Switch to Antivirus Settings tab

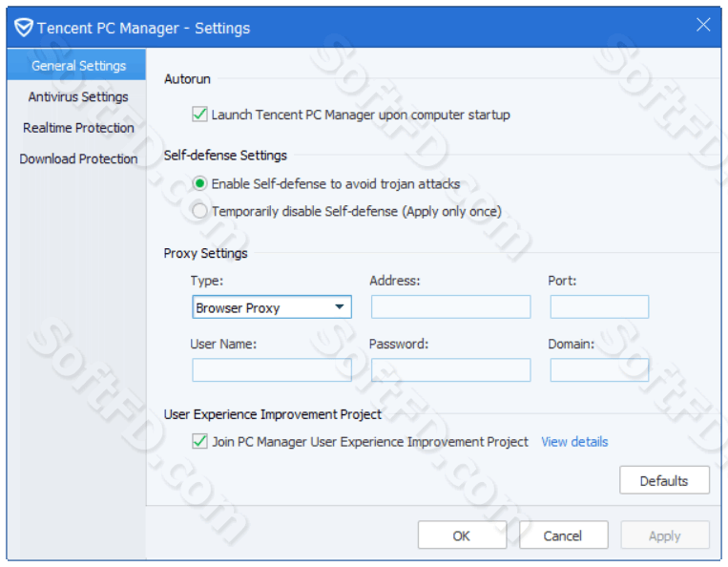tap(76, 96)
